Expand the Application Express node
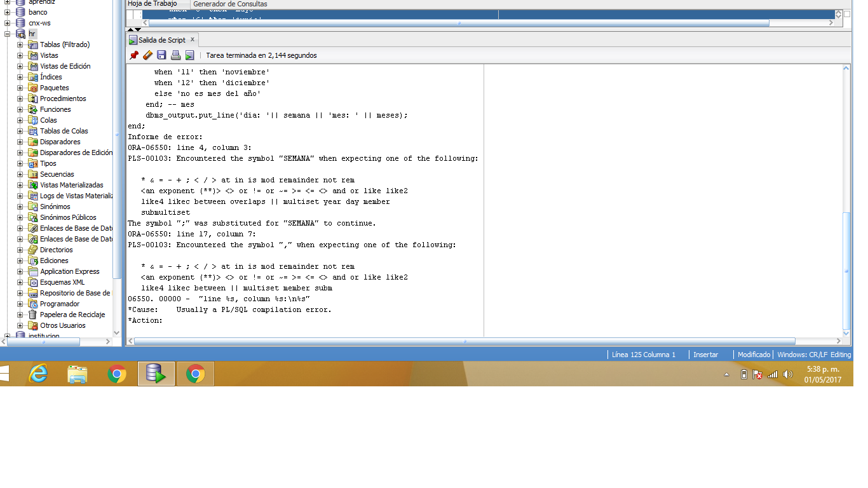Image resolution: width=868 pixels, height=488 pixels. [x=20, y=271]
